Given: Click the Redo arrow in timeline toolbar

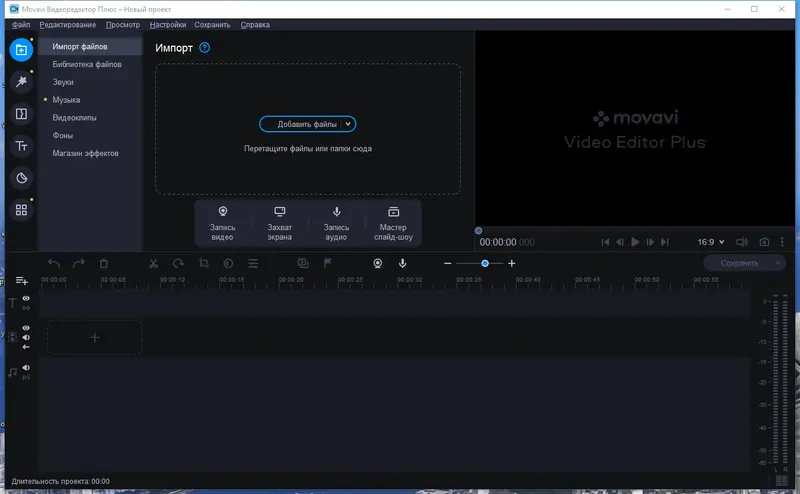Looking at the screenshot, I should [x=79, y=263].
